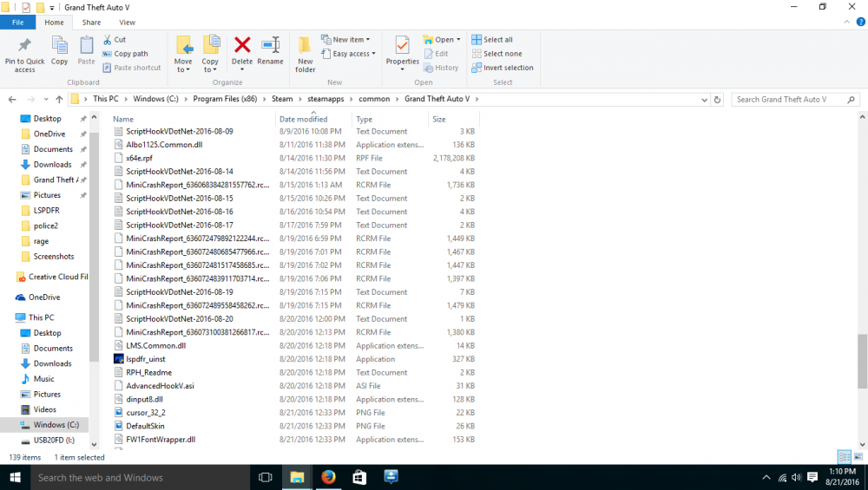Click the Pin to Quick access icon
This screenshot has width=868, height=490.
coord(24,45)
